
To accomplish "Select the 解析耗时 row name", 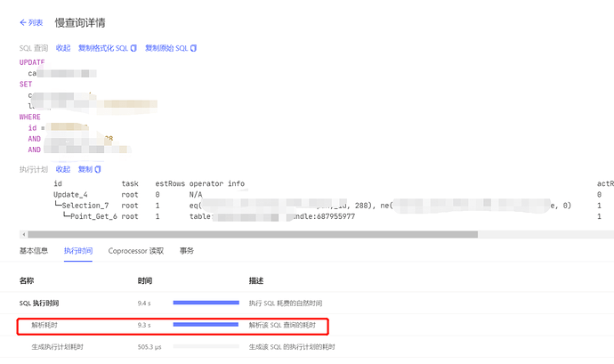I will pos(44,325).
